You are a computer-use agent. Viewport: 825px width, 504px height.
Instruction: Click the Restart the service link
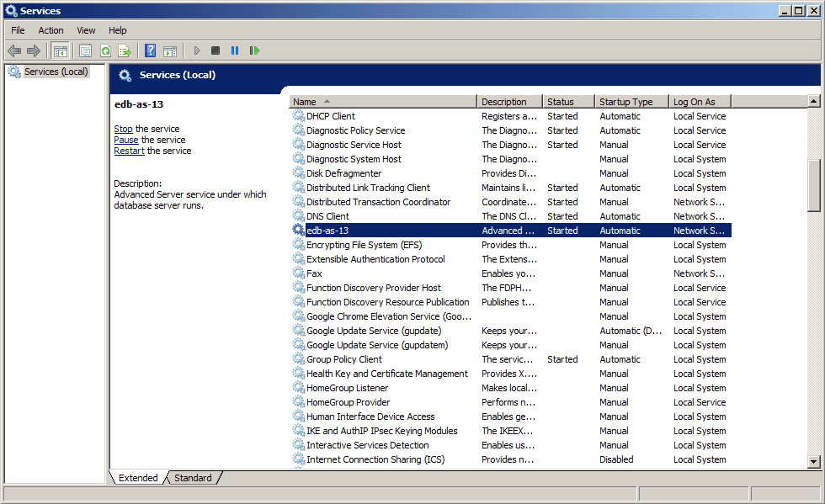pos(129,151)
